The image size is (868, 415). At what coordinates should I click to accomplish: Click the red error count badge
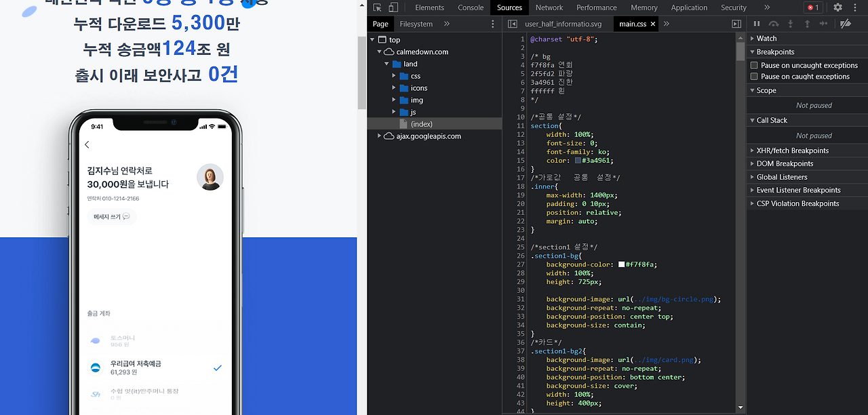[813, 7]
